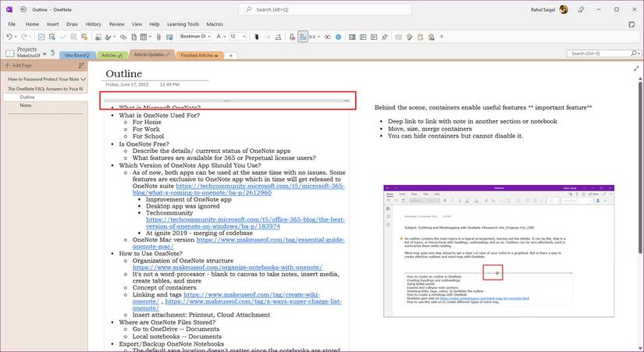Screen dimensions: 644x352
Task: Click the dock window icon before the pin
Action: pos(374,37)
